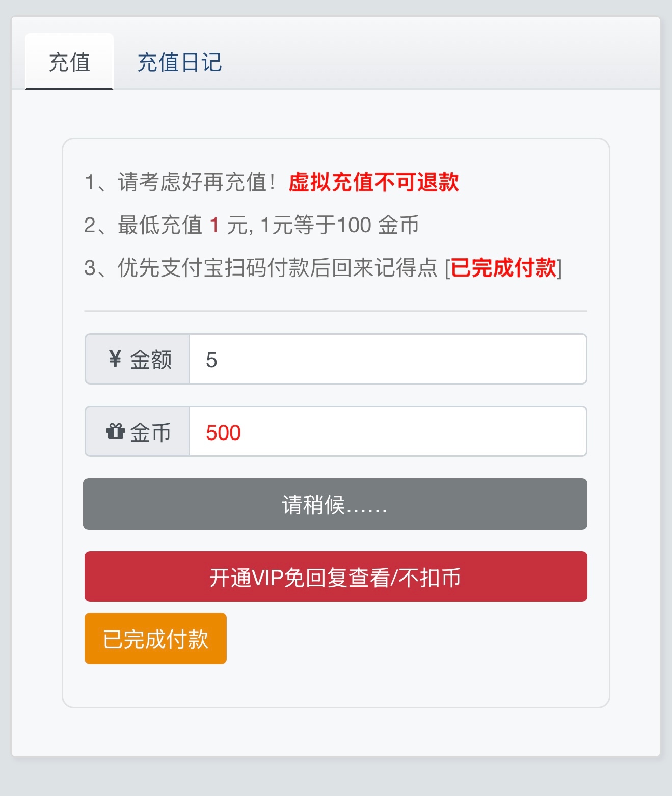Click the red 虚拟充值不可退款 warning text
The image size is (672, 796).
pyautogui.click(x=373, y=182)
